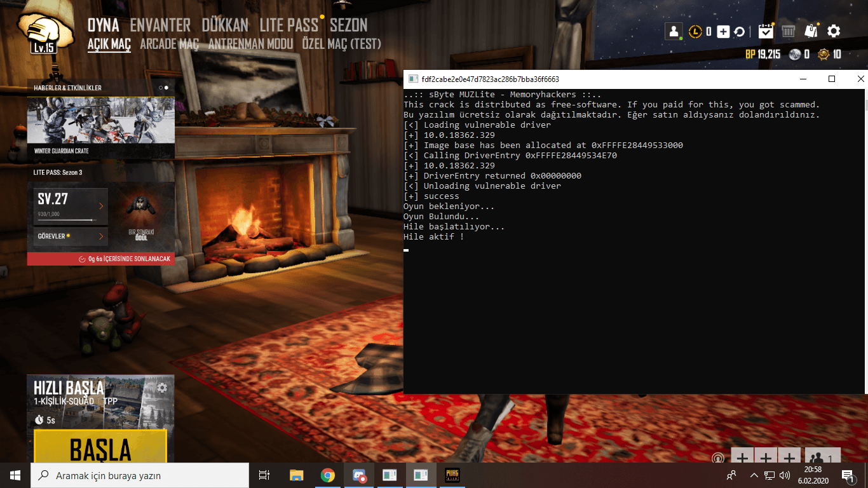The image size is (868, 488).
Task: Show hidden tray icons with the up chevron
Action: pyautogui.click(x=754, y=475)
